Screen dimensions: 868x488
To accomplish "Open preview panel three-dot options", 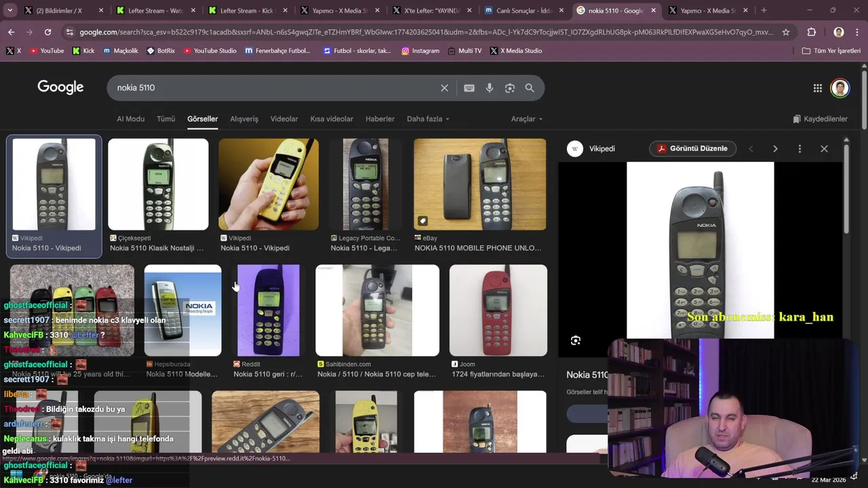I will pos(800,148).
